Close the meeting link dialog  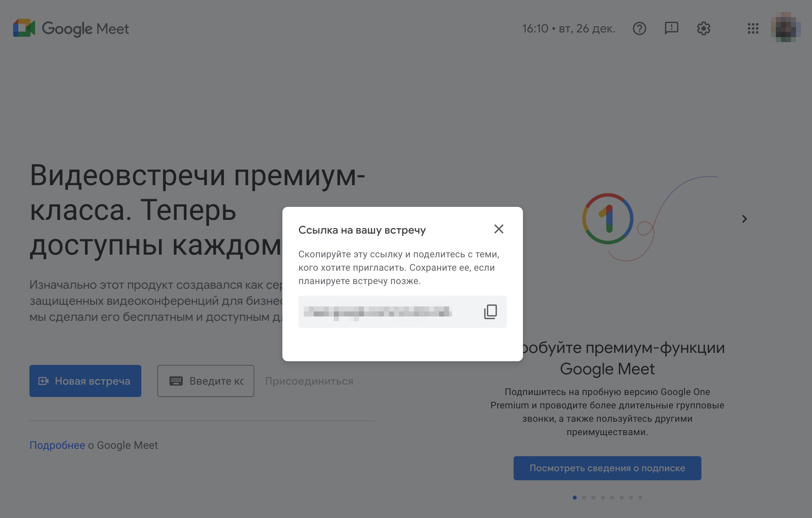499,229
